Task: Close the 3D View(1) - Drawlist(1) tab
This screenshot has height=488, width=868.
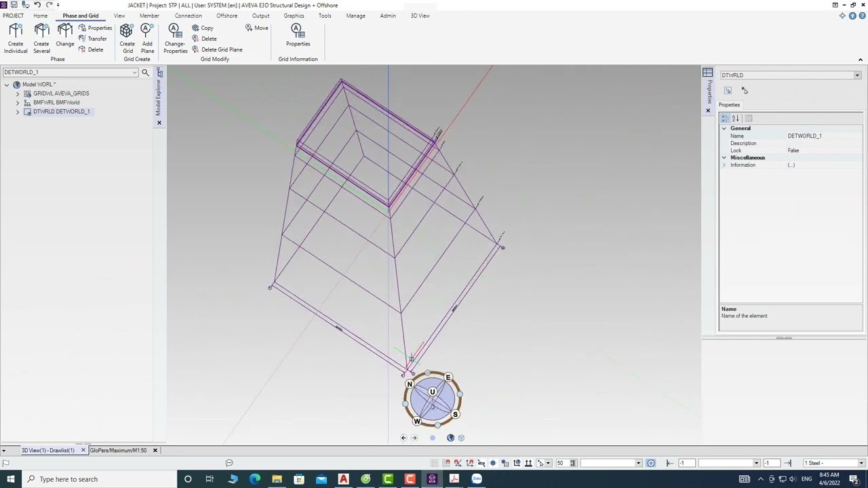Action: click(83, 451)
